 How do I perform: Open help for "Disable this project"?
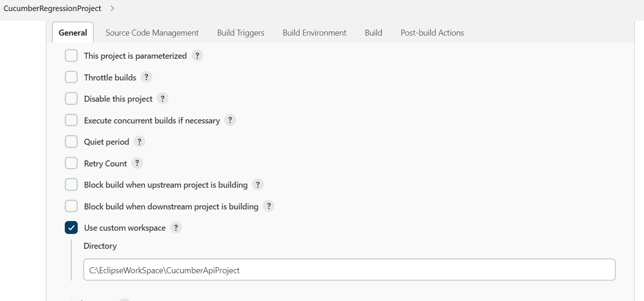click(x=162, y=98)
